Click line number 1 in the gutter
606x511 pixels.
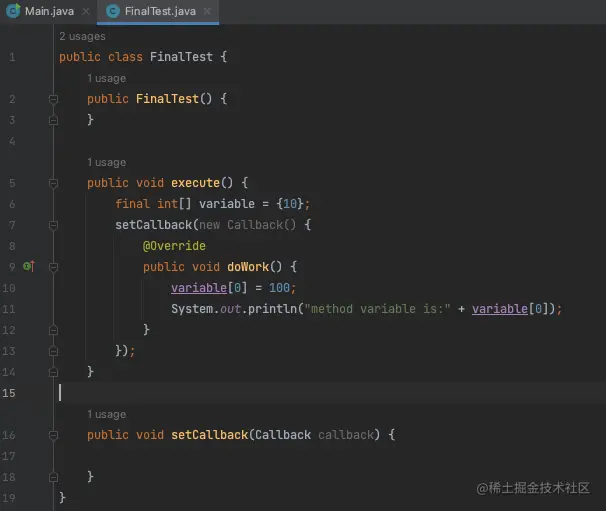pos(12,57)
